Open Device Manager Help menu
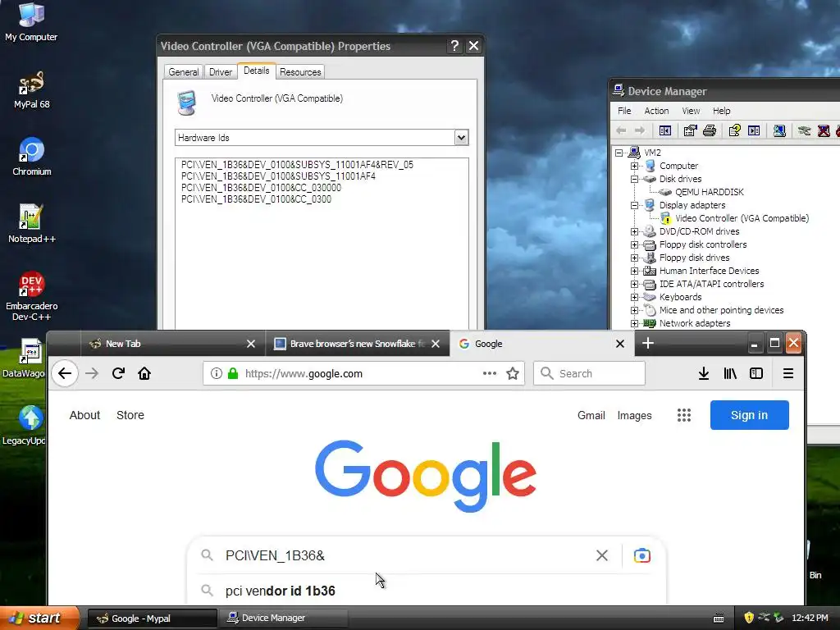This screenshot has width=840, height=630. tap(721, 111)
